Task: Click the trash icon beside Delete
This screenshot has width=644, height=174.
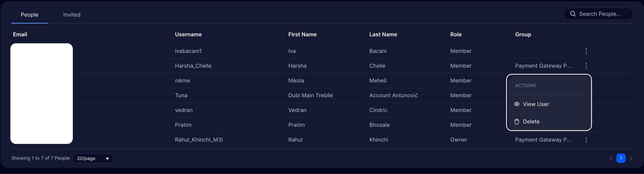Action: click(x=517, y=121)
